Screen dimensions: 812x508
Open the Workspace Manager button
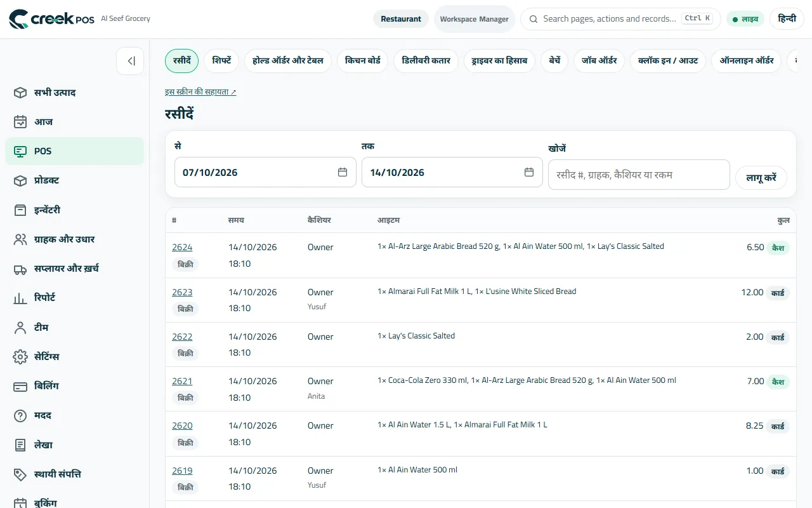tap(475, 19)
